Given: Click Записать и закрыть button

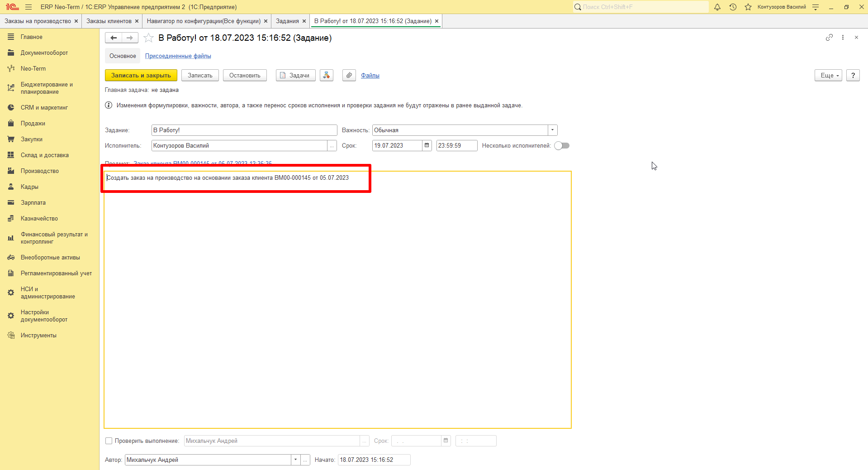Looking at the screenshot, I should (141, 75).
